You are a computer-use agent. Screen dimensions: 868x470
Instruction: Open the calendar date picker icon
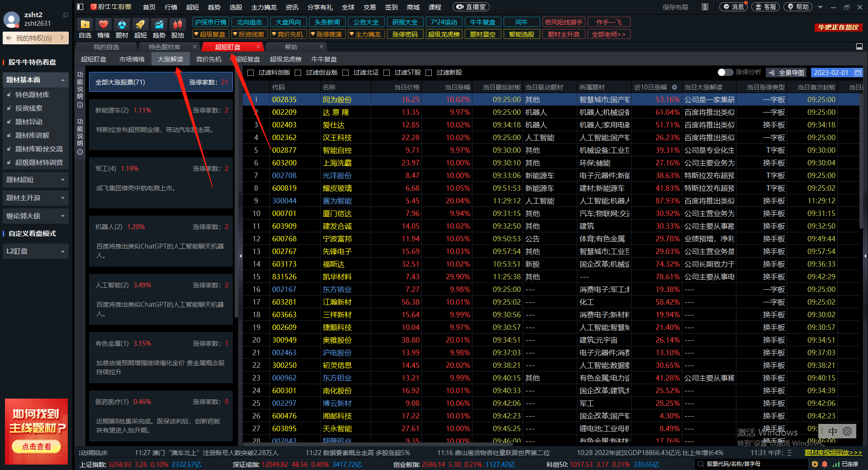pyautogui.click(x=858, y=72)
